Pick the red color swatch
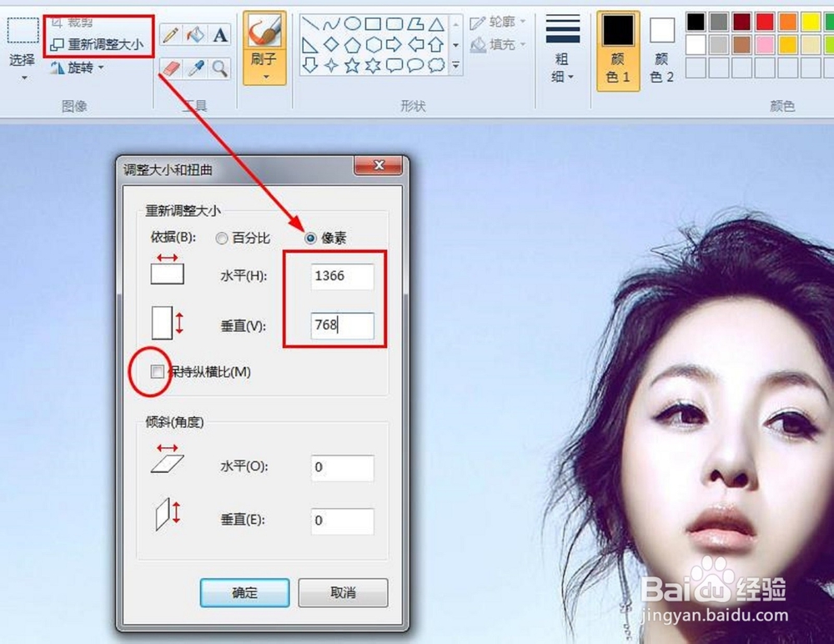 [x=766, y=21]
